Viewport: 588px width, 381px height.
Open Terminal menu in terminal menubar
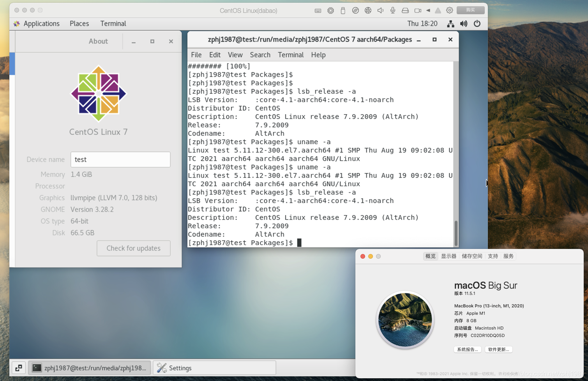(291, 55)
